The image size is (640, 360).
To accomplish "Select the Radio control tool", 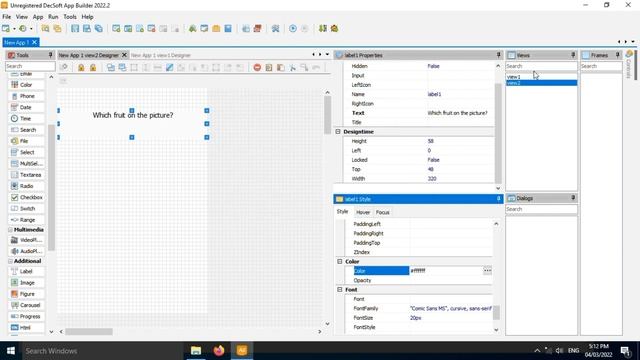I will [26, 186].
